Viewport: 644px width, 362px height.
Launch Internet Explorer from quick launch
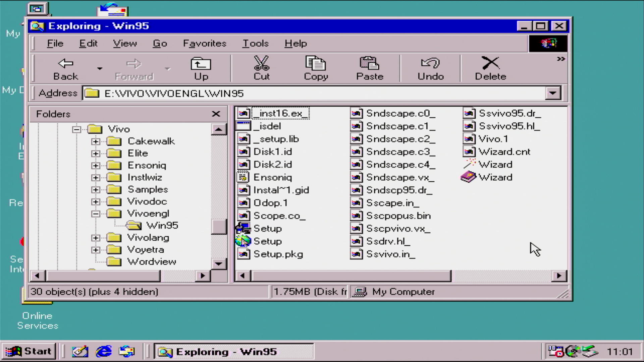(104, 352)
